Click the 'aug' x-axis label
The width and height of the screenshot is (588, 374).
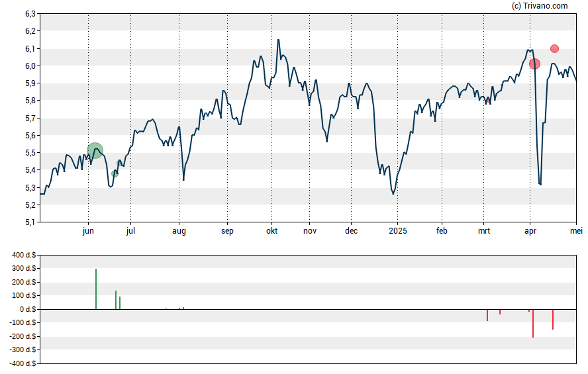[179, 231]
